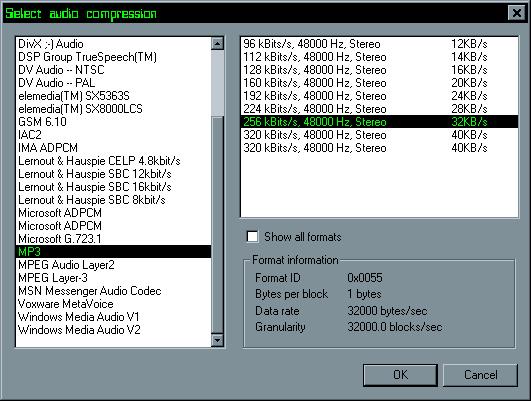The width and height of the screenshot is (531, 401).
Task: Choose DV Audio -- PAL
Action: pos(113,83)
